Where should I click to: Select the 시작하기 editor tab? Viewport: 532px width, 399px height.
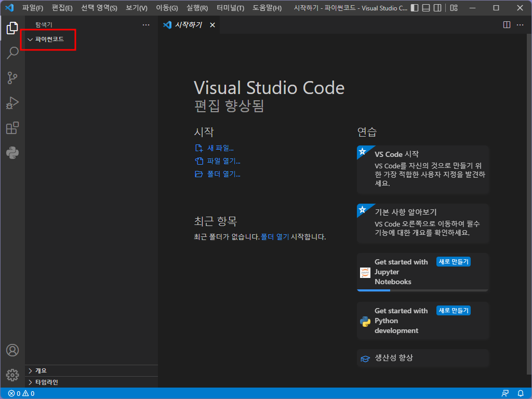tap(189, 25)
